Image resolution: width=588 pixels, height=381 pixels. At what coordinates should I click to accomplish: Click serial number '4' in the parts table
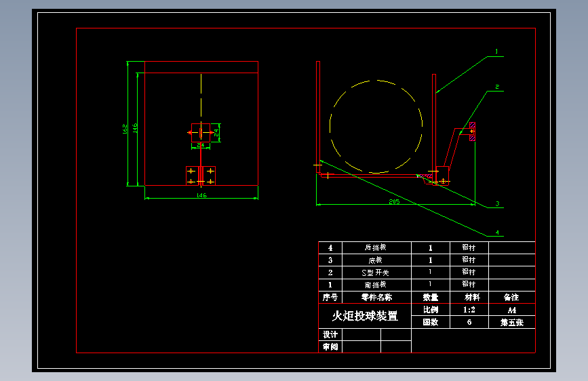point(330,248)
